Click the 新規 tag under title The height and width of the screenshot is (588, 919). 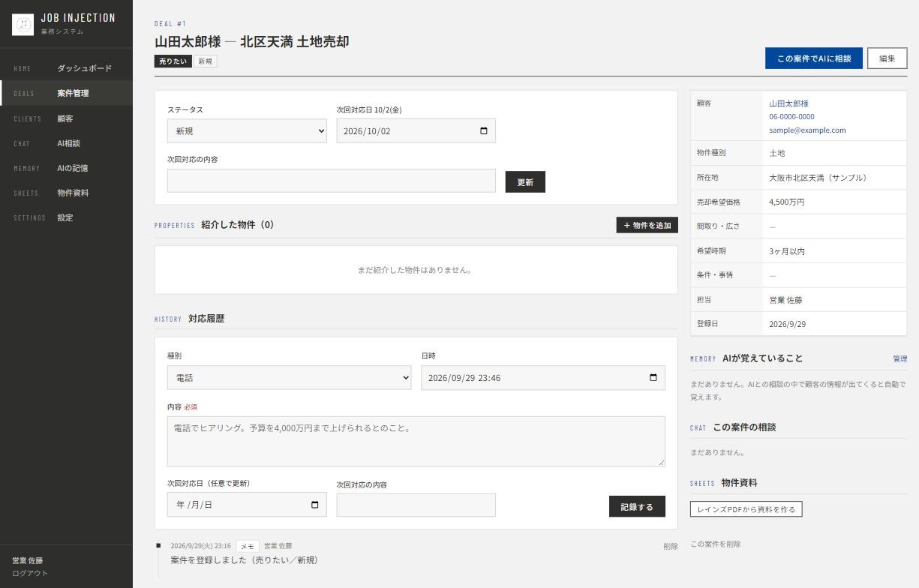[205, 61]
